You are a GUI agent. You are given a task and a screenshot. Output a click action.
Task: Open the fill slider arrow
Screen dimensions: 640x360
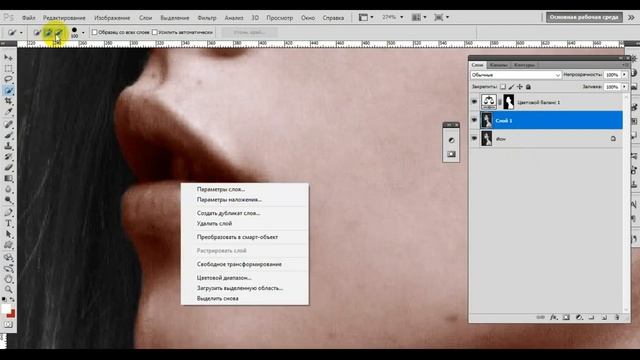624,87
